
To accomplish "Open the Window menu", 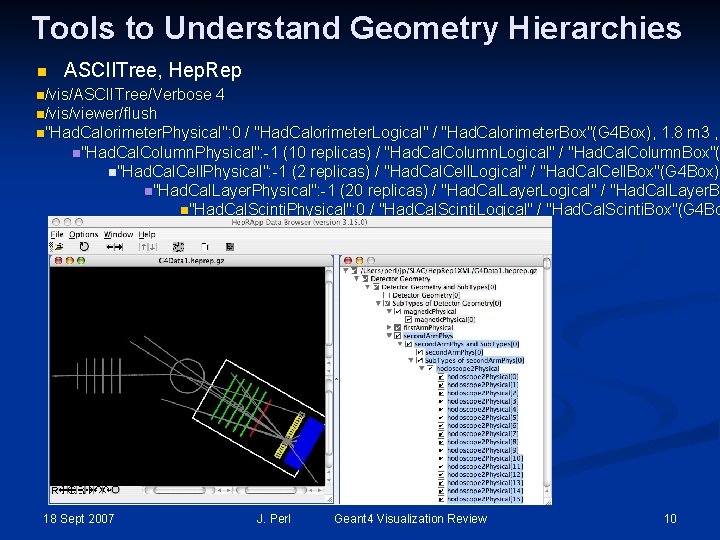I will 118,235.
